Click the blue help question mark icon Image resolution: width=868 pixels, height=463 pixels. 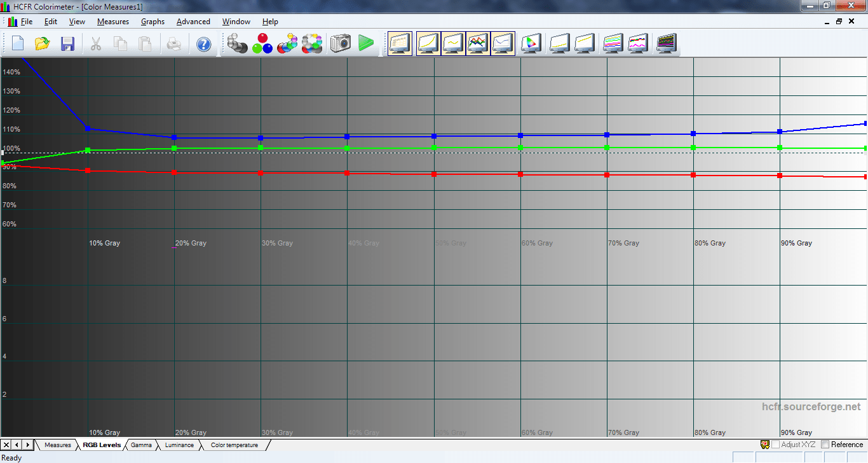[x=203, y=44]
